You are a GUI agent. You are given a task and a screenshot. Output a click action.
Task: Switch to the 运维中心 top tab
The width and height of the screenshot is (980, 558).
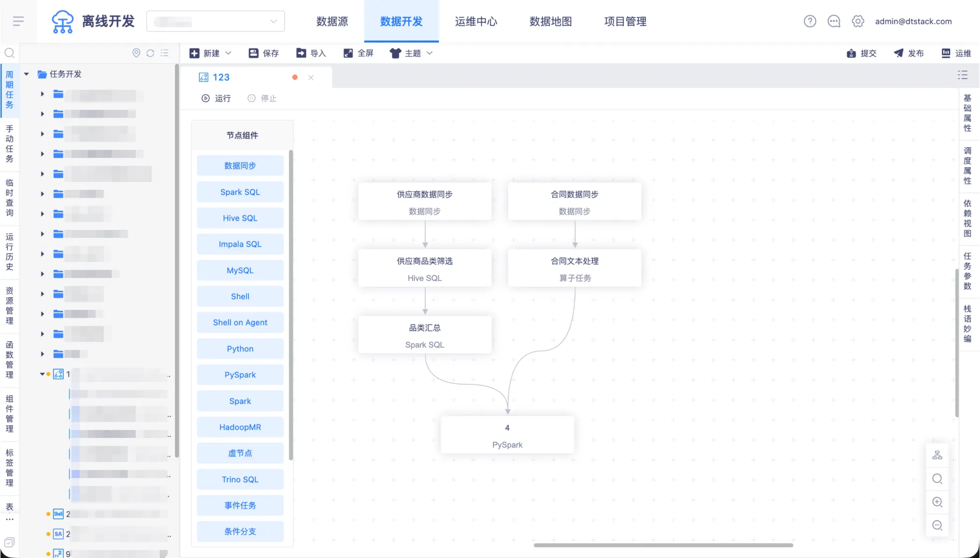(x=476, y=21)
